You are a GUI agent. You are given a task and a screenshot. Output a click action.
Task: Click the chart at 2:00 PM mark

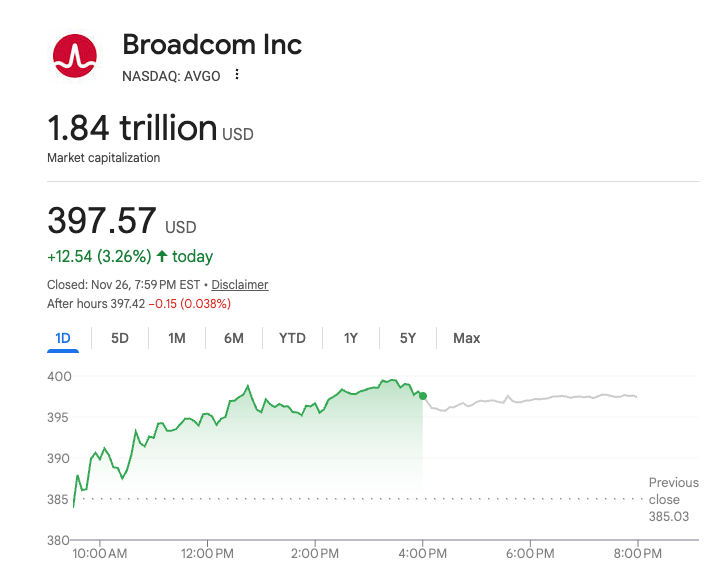[x=316, y=408]
